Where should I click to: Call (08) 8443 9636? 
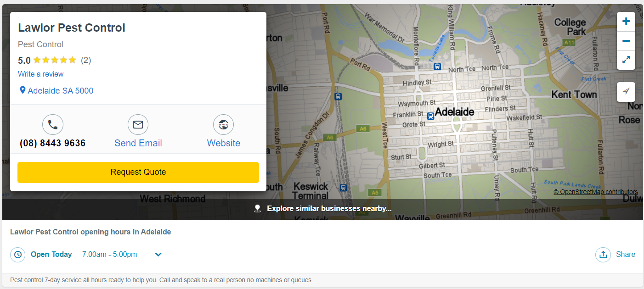53,143
